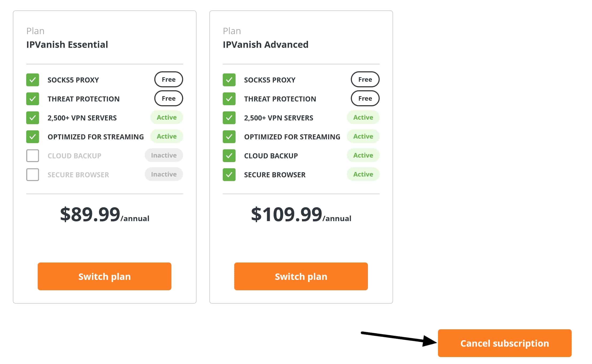Toggle Advanced plan SECURE BROWSER checkbox
The height and width of the screenshot is (364, 592).
(229, 175)
